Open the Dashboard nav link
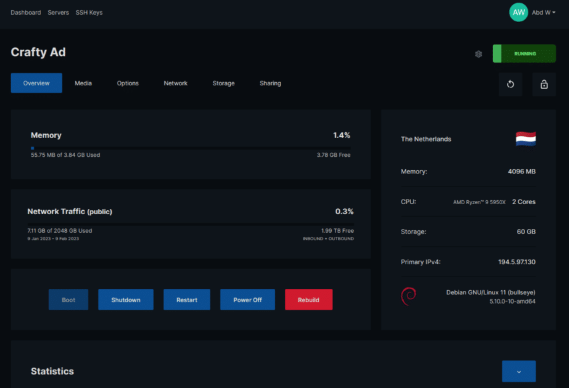569x388 pixels. tap(26, 13)
